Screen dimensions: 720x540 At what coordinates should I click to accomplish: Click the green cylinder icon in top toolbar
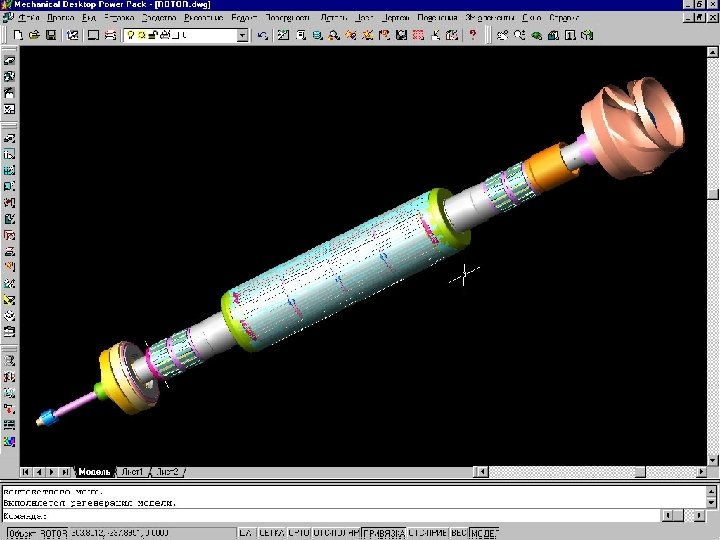coord(317,35)
